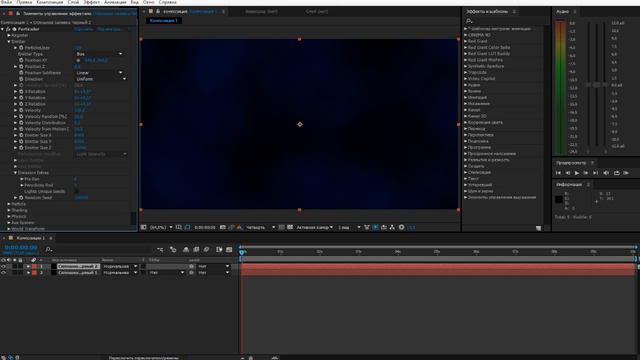
Task: Expand the Physics group
Action: [9, 216]
